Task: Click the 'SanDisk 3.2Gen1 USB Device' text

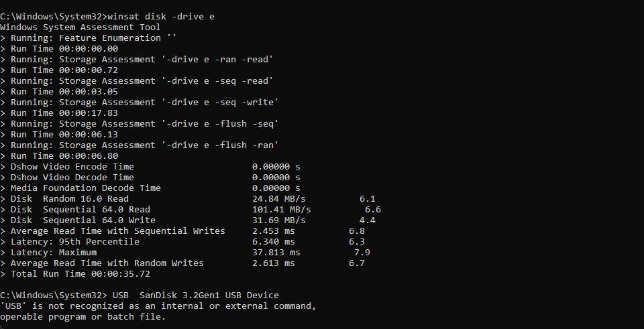Action: (x=209, y=295)
